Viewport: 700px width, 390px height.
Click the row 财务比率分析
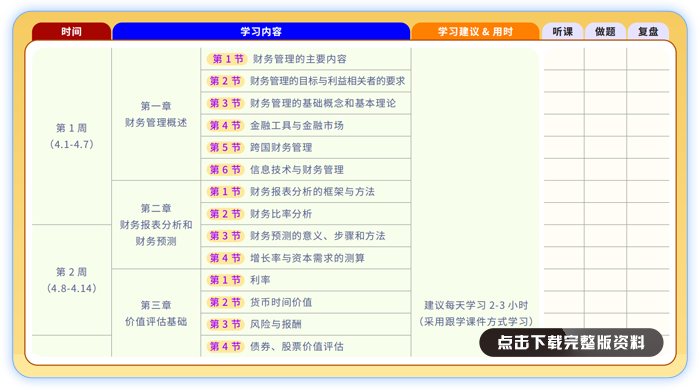click(306, 214)
